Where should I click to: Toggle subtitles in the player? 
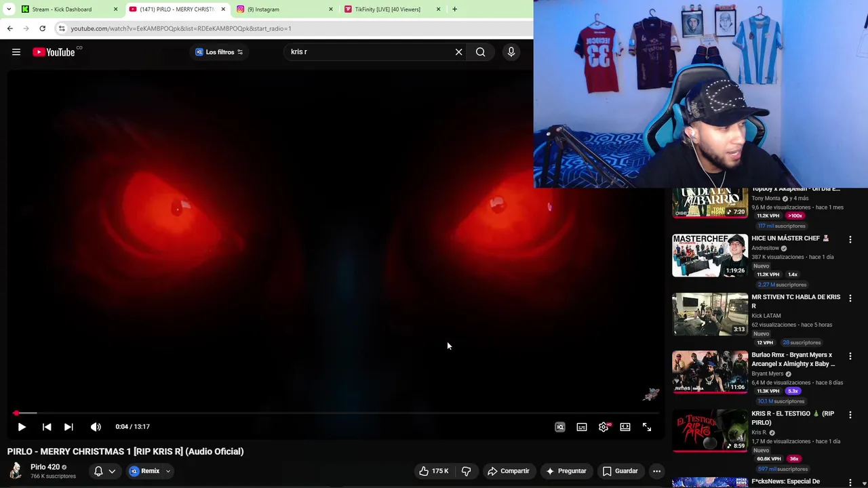[x=582, y=427]
